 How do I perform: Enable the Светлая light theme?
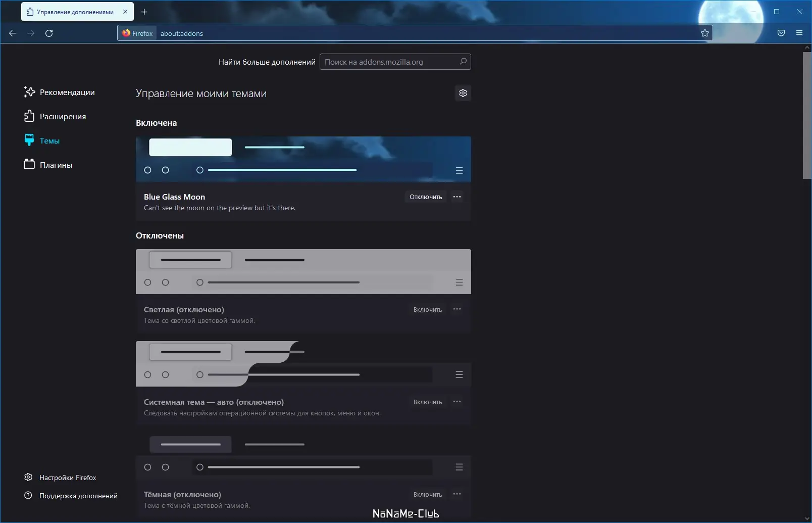click(428, 310)
